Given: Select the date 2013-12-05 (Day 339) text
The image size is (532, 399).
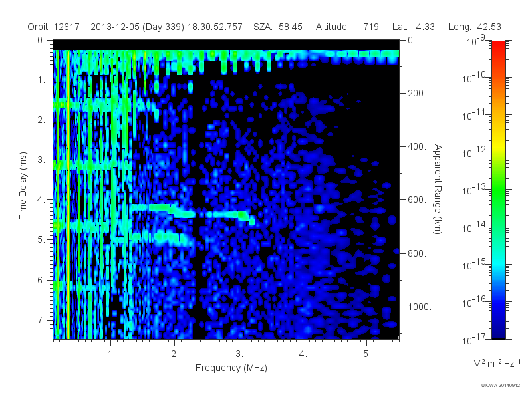Looking at the screenshot, I should 138,27.
